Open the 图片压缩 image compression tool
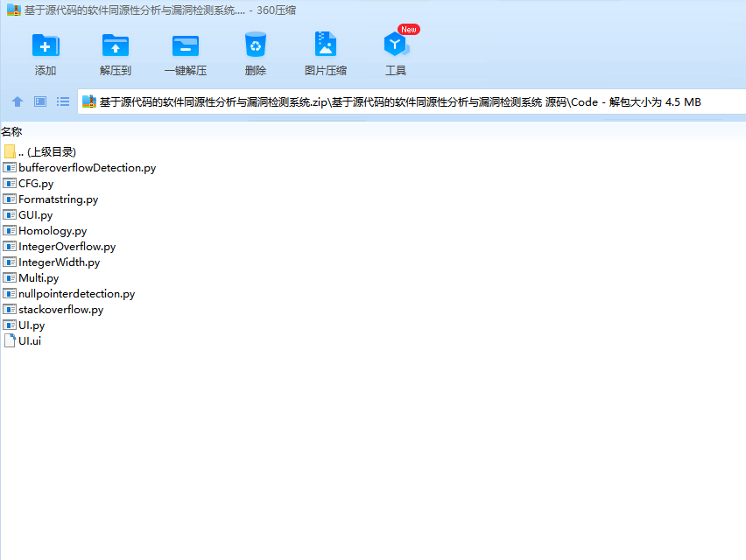Screen dimensions: 746x560 click(x=326, y=45)
